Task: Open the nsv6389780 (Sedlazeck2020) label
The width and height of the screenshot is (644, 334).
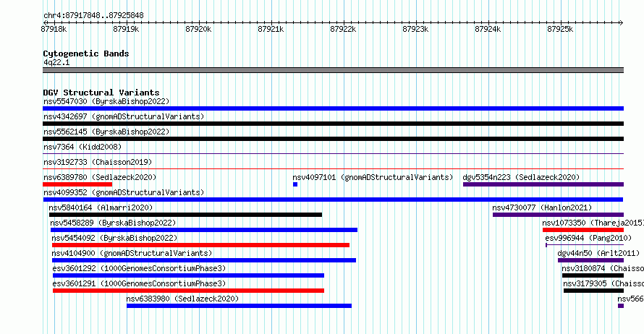Action: coord(100,177)
